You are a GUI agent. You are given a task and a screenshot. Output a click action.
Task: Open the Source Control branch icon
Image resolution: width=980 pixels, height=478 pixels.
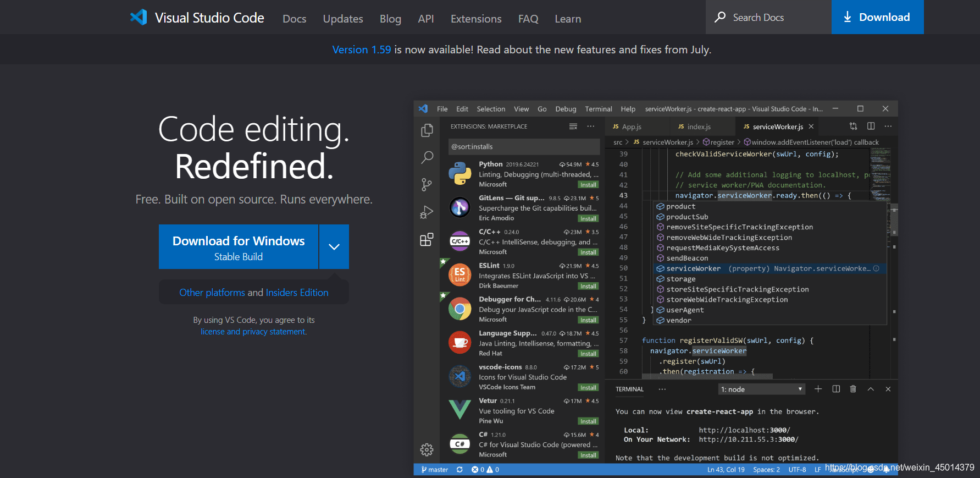[427, 184]
